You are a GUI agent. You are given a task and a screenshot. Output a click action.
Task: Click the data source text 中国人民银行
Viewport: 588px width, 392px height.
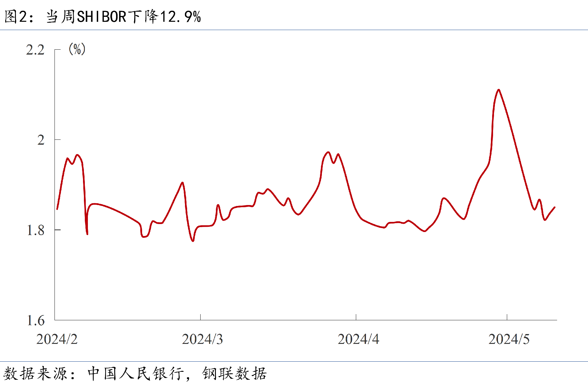136,374
